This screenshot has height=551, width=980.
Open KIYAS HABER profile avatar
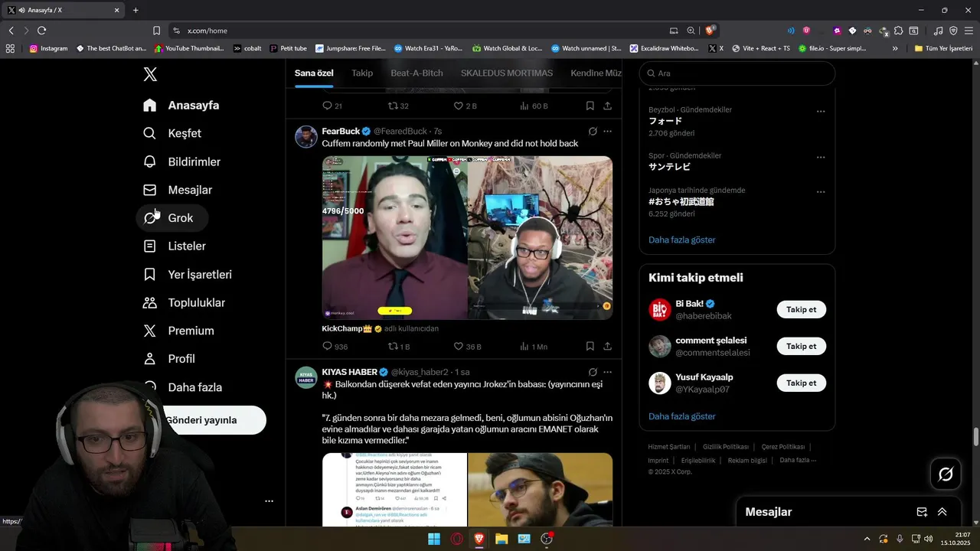pyautogui.click(x=306, y=377)
